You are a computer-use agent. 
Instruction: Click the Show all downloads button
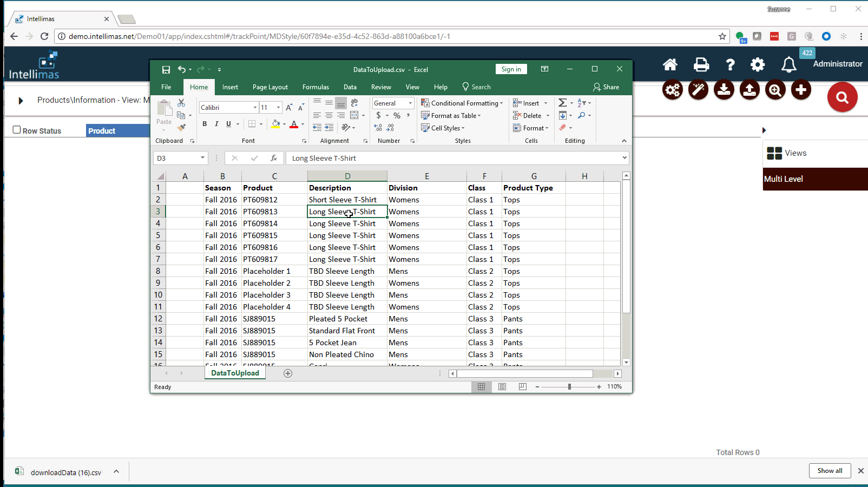[x=830, y=471]
